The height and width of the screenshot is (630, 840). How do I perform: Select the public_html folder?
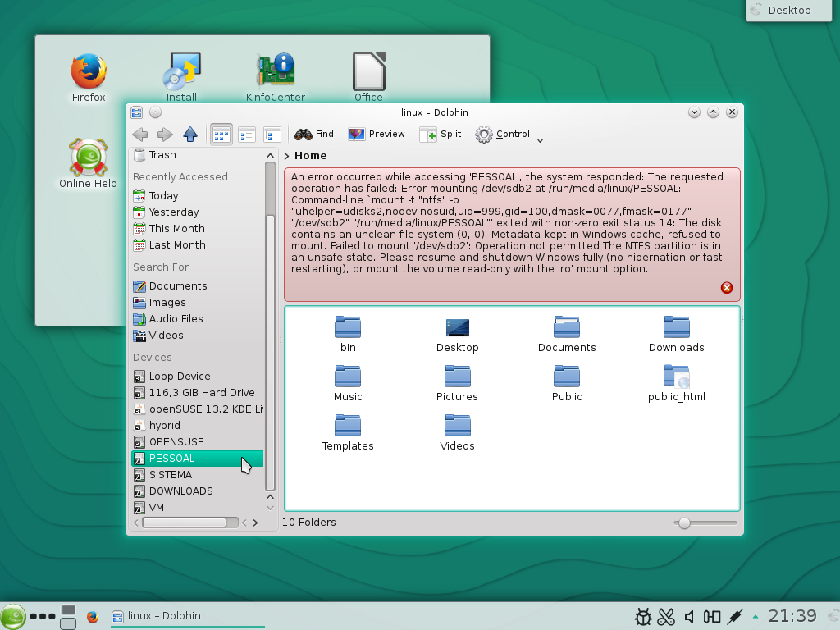[x=676, y=384]
